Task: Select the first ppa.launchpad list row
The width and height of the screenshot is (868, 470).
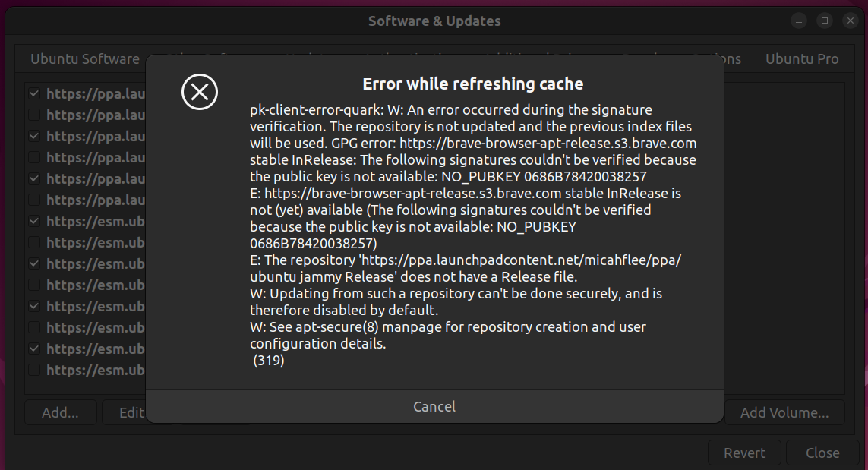Action: (86, 93)
